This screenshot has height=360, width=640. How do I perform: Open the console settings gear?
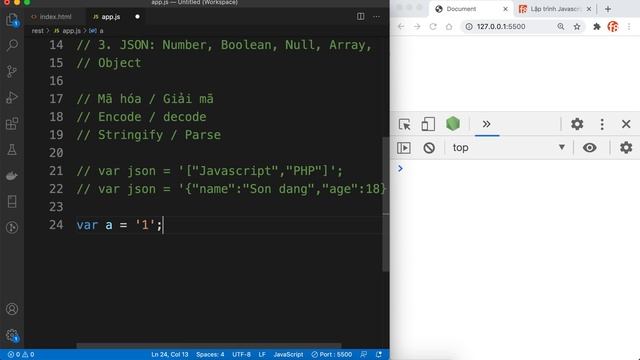click(626, 147)
